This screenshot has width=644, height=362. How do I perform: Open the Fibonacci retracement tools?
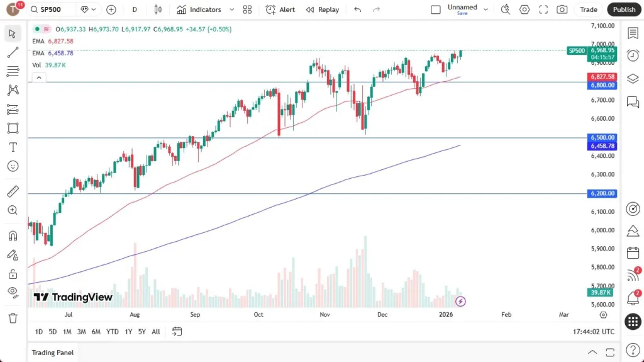click(x=13, y=71)
